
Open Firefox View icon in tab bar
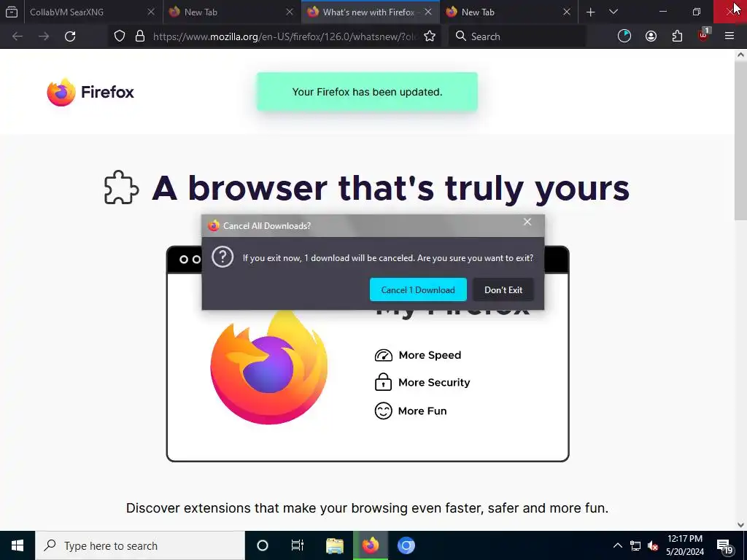tap(12, 12)
